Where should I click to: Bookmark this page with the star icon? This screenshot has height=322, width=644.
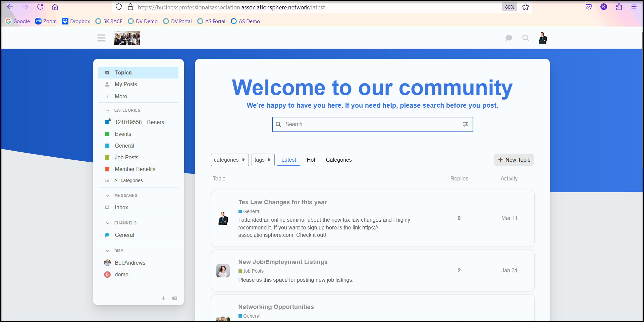(x=526, y=7)
